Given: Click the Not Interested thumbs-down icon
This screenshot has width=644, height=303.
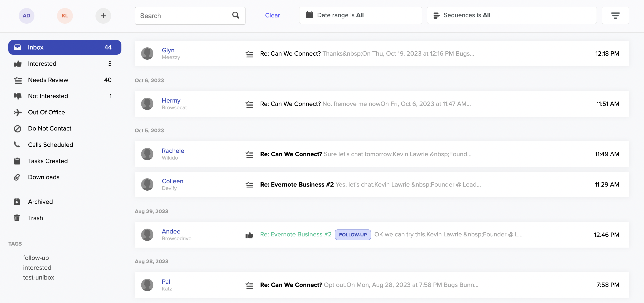Looking at the screenshot, I should click(x=17, y=96).
